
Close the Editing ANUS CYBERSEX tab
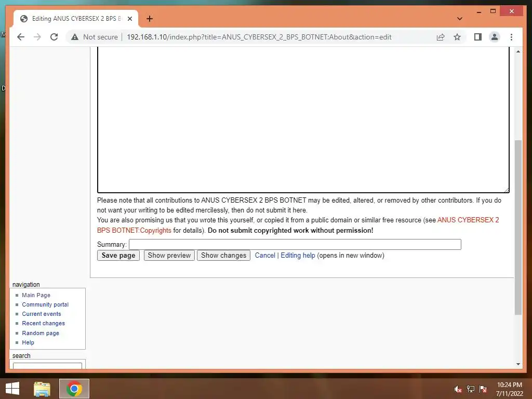point(129,19)
